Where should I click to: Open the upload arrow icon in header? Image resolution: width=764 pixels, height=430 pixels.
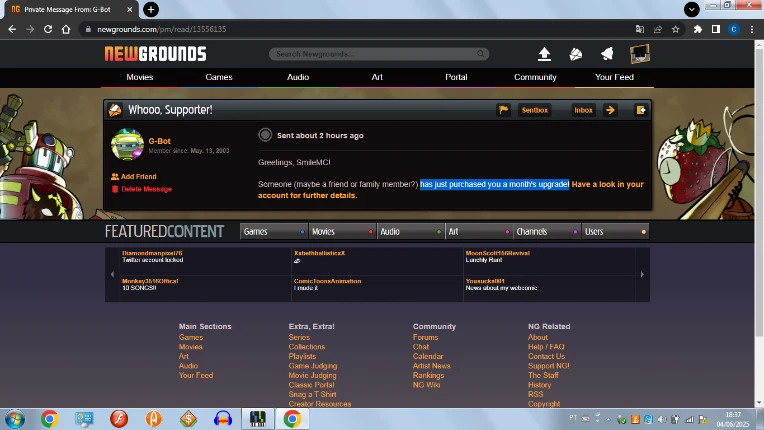pos(544,54)
